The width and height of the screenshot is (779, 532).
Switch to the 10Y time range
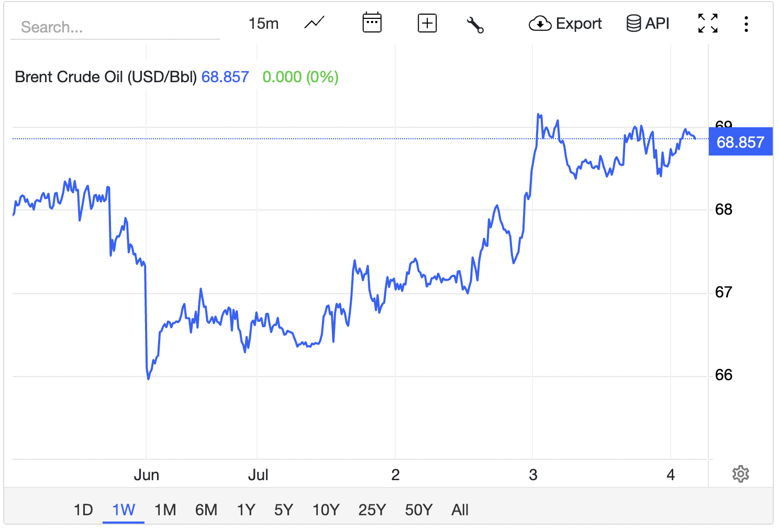(x=326, y=509)
